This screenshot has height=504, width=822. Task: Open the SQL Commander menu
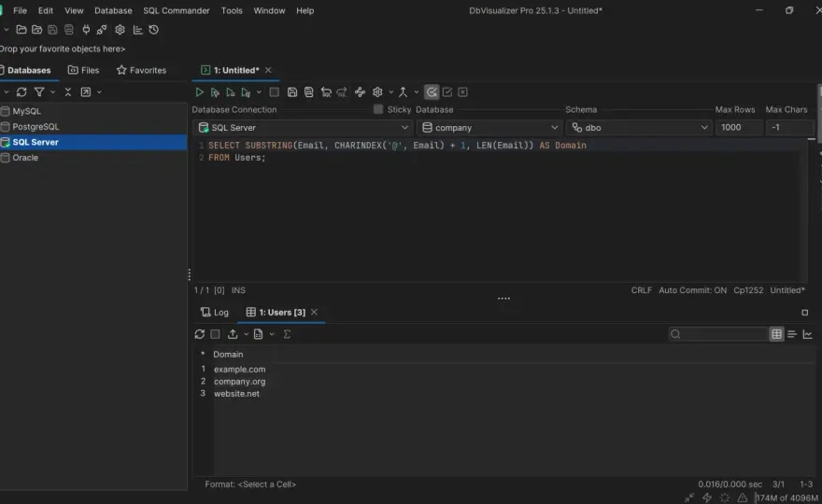(177, 10)
